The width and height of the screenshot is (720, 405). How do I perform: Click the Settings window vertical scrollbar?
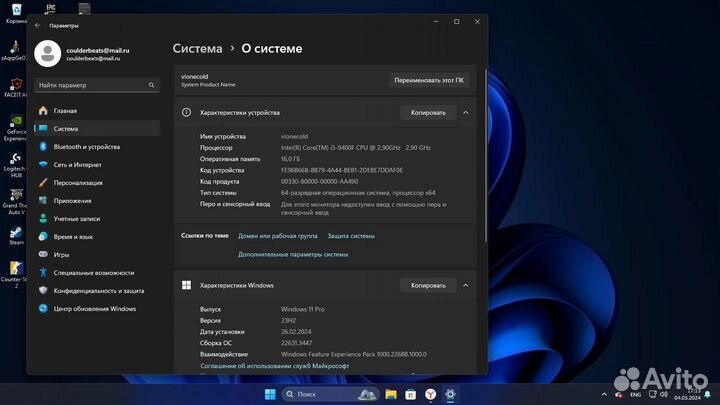[485, 154]
